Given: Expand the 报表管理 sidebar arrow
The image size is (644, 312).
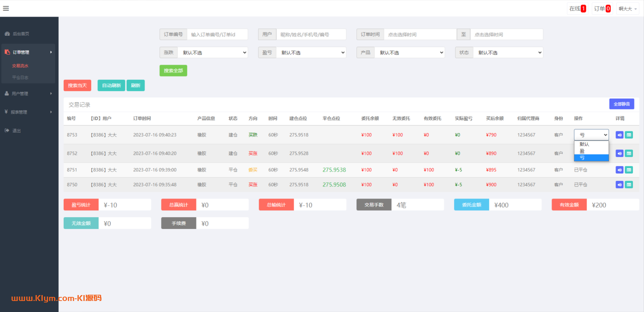Looking at the screenshot, I should (51, 112).
